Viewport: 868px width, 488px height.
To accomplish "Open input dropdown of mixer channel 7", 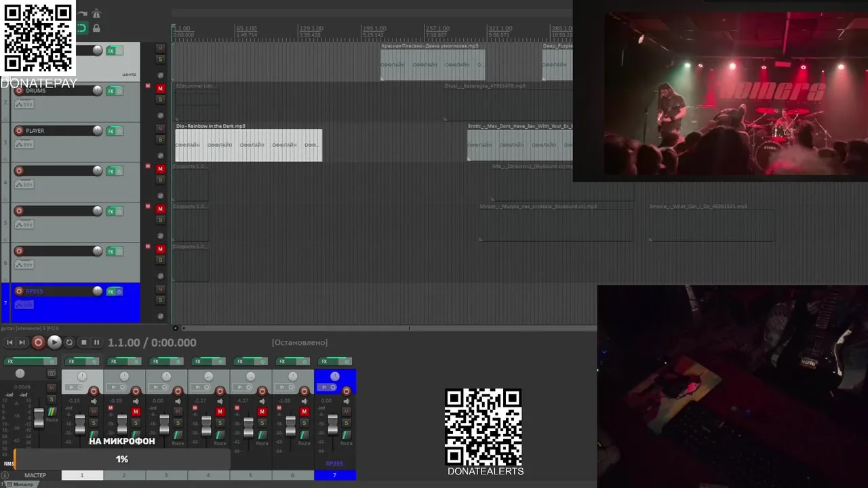I will tap(326, 388).
